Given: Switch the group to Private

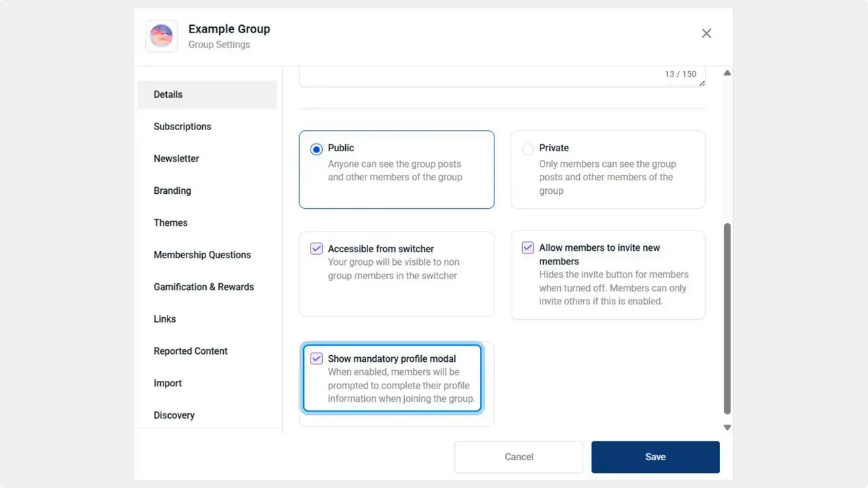Looking at the screenshot, I should (x=528, y=148).
